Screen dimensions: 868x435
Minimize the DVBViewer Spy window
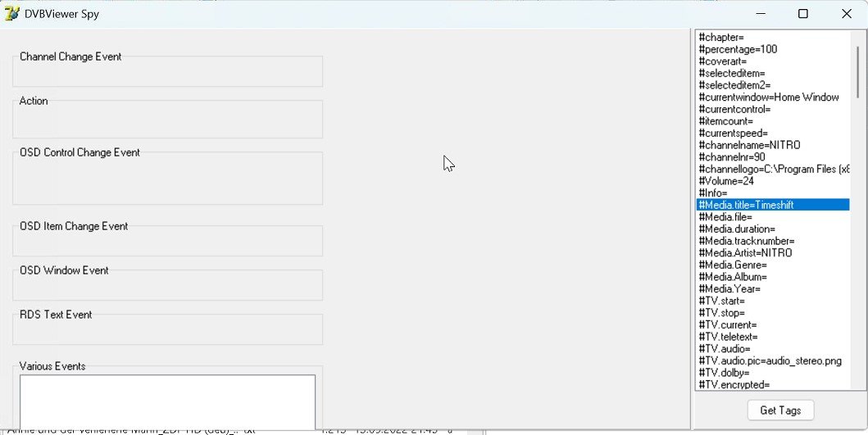[x=760, y=14]
